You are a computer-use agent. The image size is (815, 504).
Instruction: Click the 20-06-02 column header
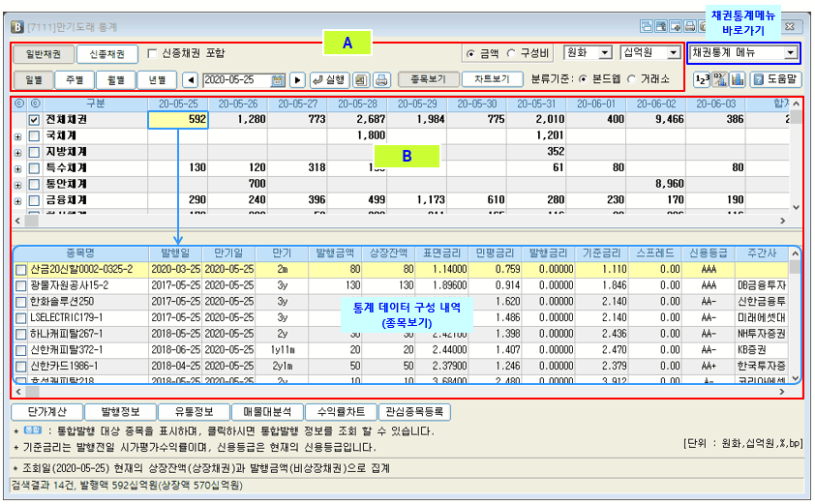pos(656,104)
